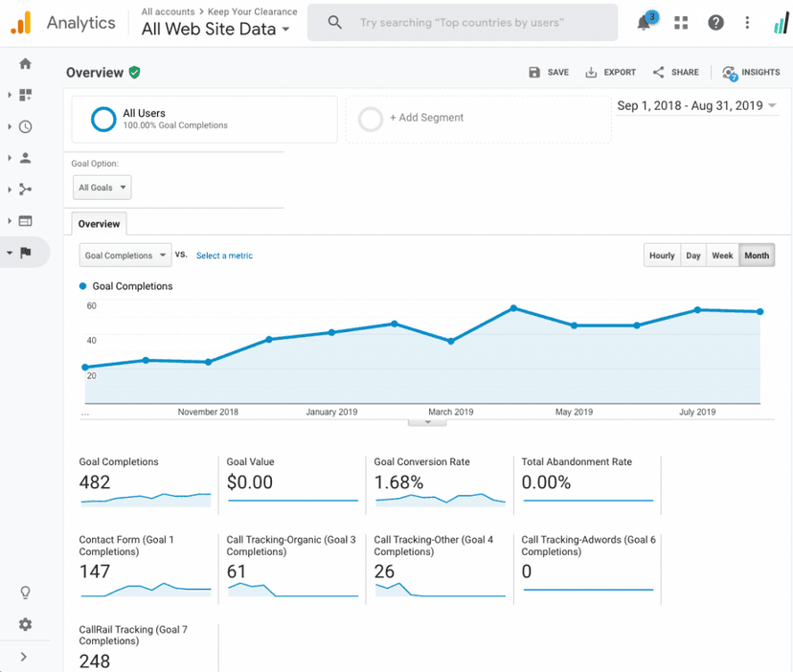
Task: Select the Overview tab
Action: click(x=99, y=224)
